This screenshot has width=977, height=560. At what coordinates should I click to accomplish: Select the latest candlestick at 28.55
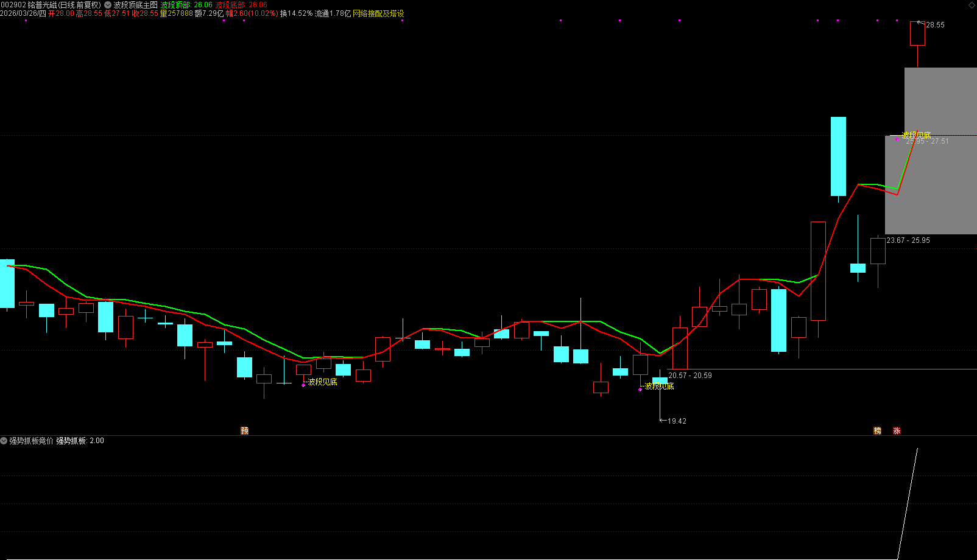point(917,33)
